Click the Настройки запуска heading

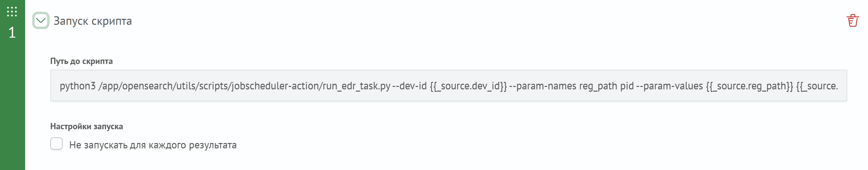[87, 126]
